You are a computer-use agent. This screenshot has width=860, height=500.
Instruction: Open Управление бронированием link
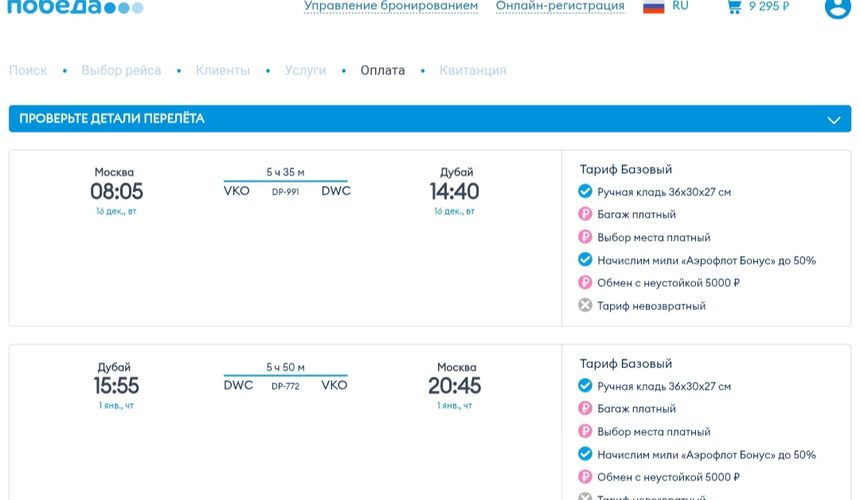click(x=391, y=6)
